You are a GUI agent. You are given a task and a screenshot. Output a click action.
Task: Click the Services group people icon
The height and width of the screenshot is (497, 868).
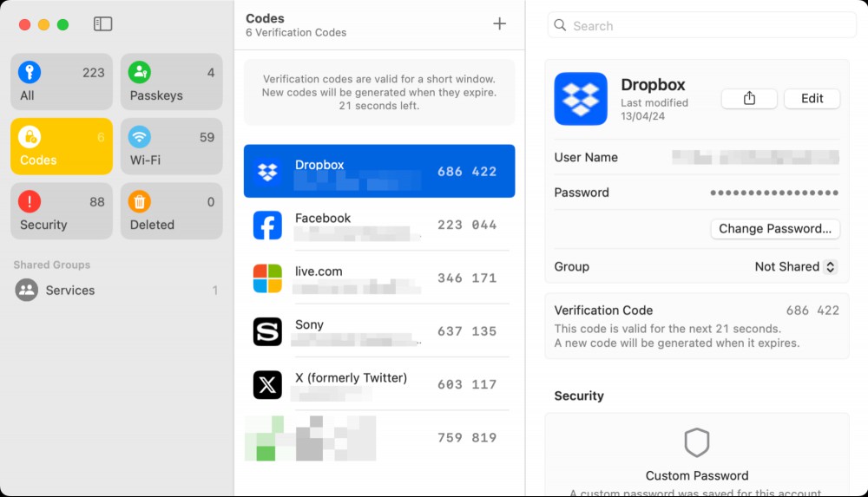(x=27, y=290)
